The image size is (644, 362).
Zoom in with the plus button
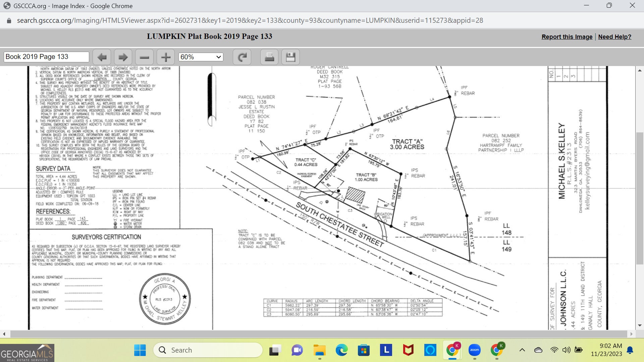(166, 57)
